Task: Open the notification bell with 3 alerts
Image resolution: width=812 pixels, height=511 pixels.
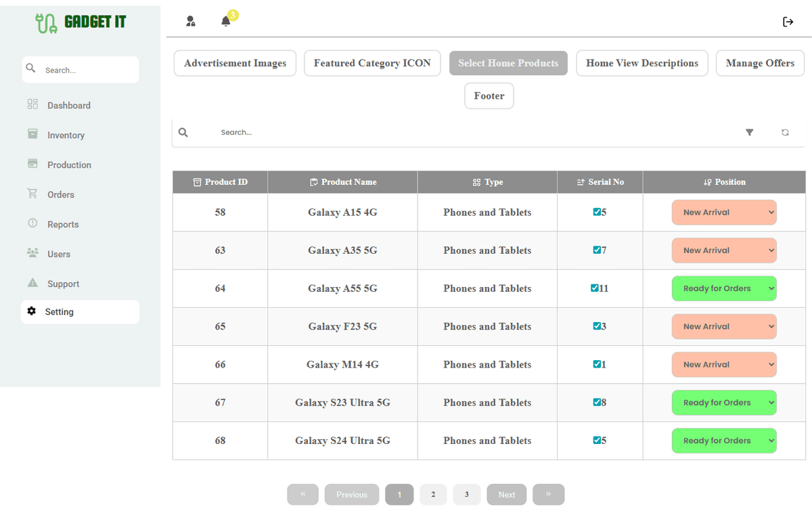Action: [225, 21]
